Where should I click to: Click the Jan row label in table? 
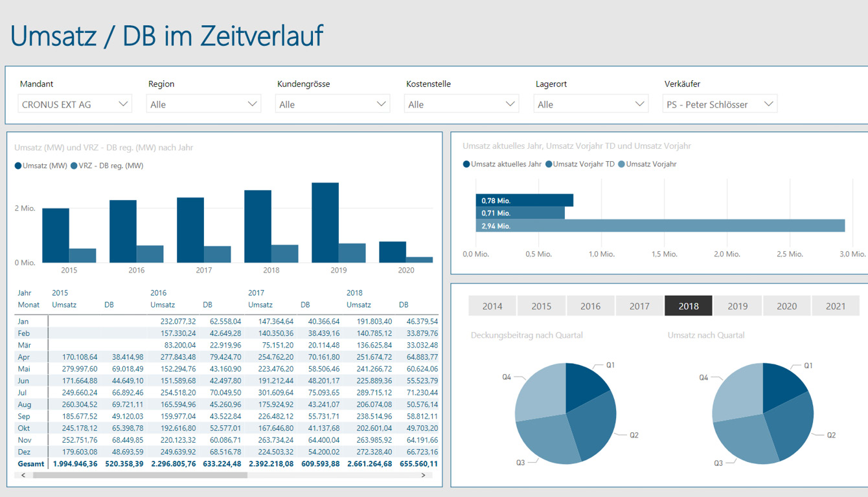point(23,321)
